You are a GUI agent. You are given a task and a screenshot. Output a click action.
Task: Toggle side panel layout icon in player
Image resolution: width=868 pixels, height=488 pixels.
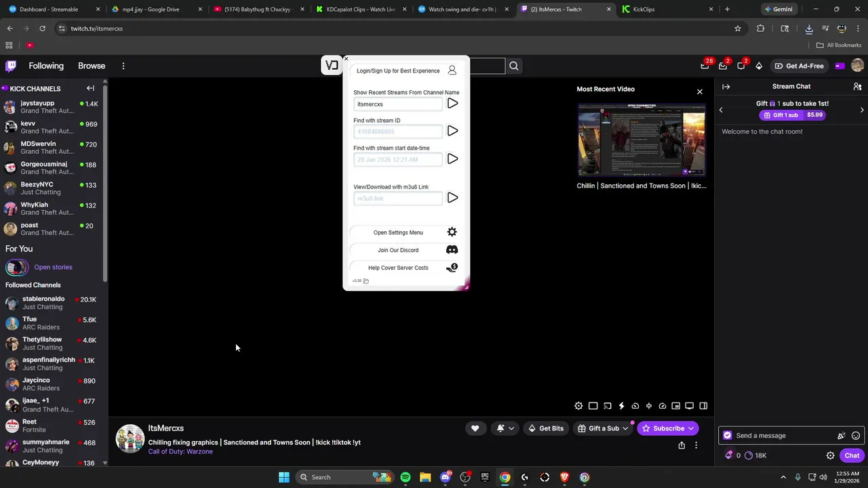pos(703,406)
